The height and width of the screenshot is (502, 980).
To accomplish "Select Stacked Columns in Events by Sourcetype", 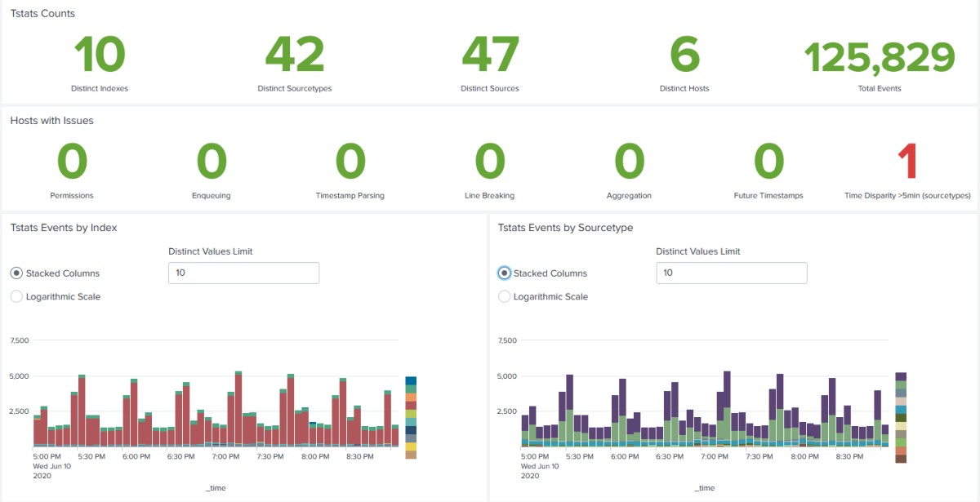I will (x=504, y=273).
